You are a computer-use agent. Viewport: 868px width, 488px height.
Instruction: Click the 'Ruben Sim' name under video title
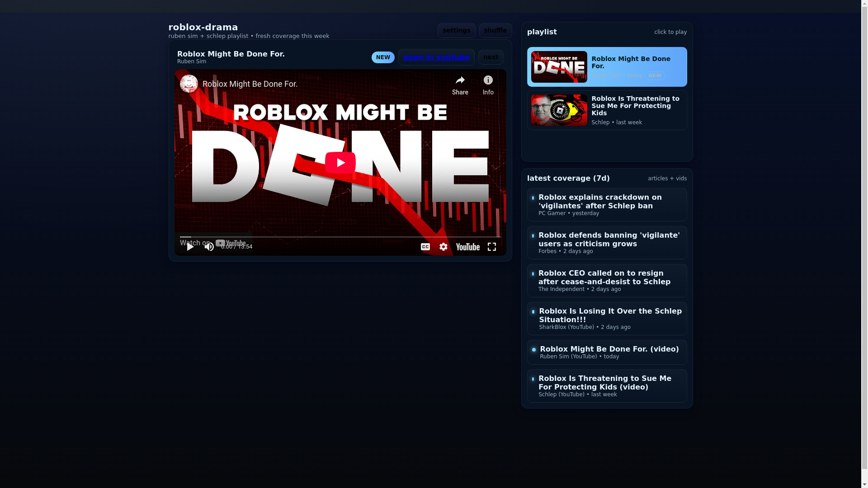pos(192,61)
